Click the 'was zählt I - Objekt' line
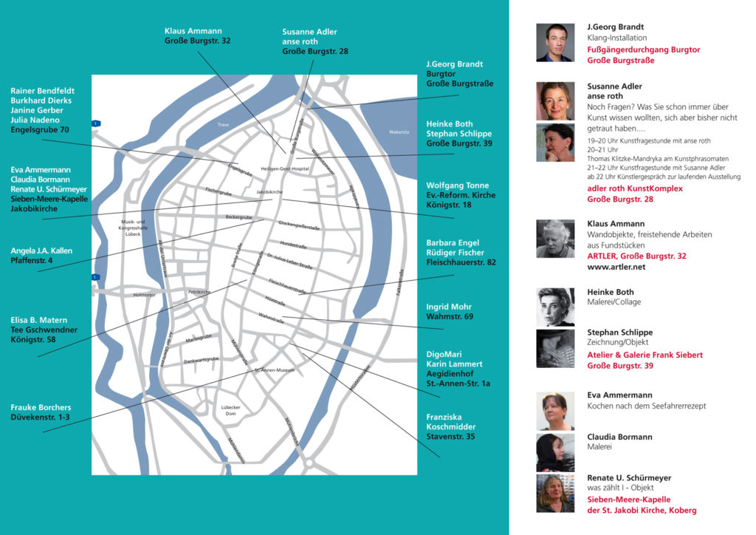This screenshot has height=535, width=756. [x=620, y=487]
